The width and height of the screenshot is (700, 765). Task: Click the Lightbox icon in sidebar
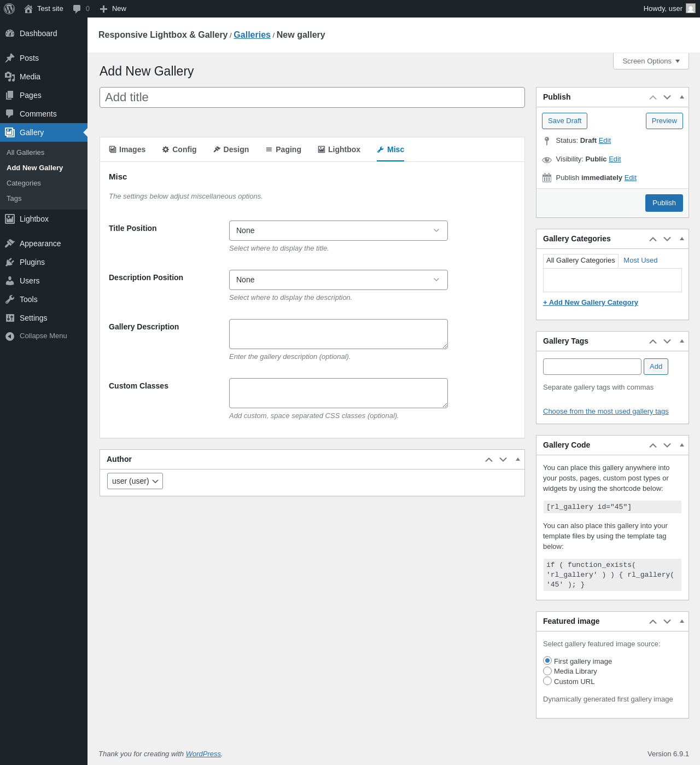coord(10,219)
